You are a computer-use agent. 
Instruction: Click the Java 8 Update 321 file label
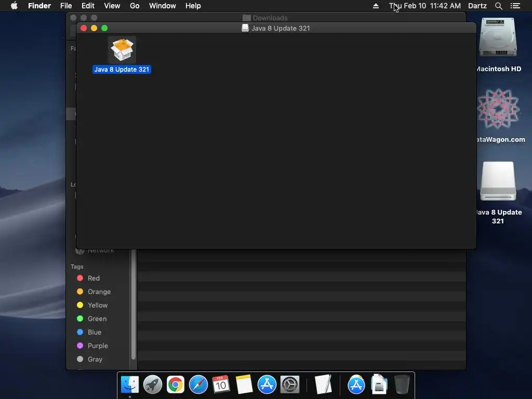[x=122, y=70]
